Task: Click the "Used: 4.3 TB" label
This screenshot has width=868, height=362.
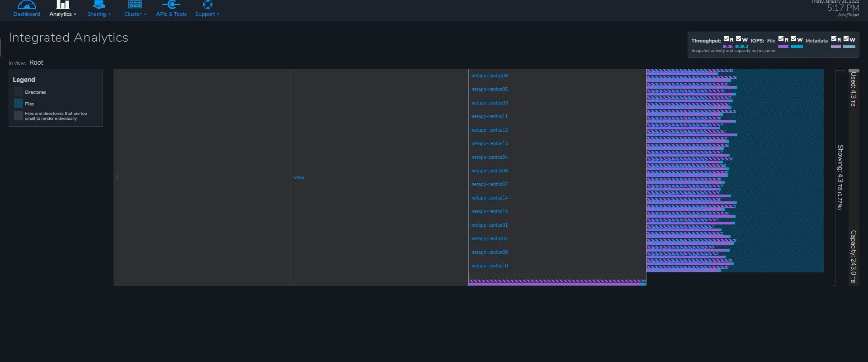Action: pyautogui.click(x=853, y=90)
